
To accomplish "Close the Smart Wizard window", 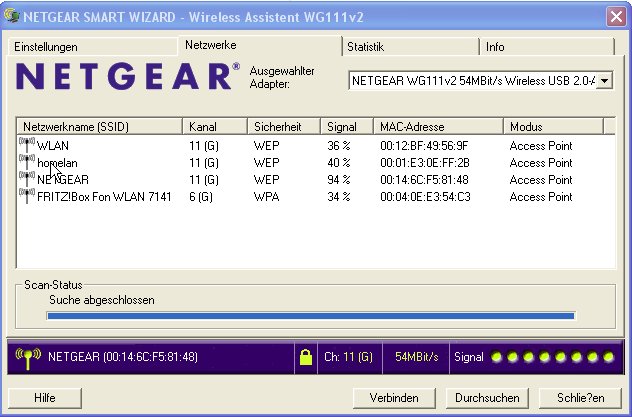I will point(616,17).
